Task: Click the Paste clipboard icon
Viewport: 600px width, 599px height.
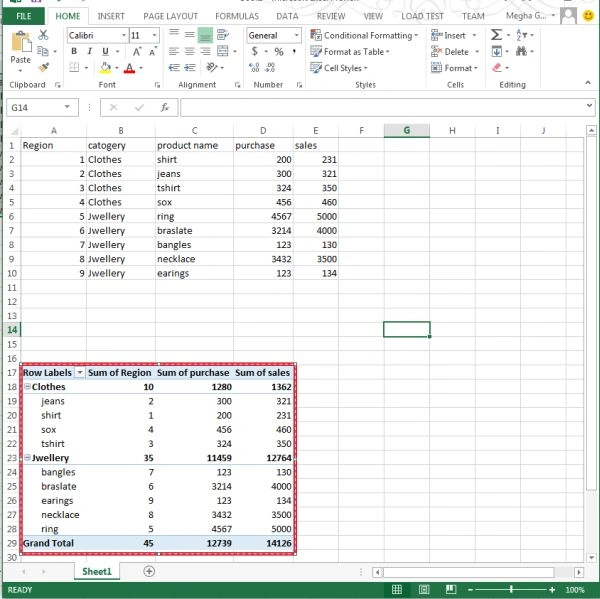Action: [21, 42]
